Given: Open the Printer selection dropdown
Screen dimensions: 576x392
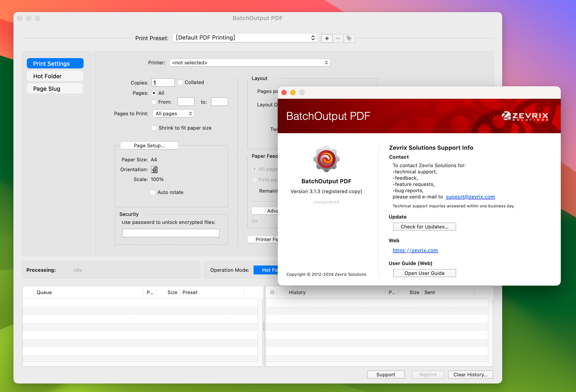Looking at the screenshot, I should [x=249, y=62].
